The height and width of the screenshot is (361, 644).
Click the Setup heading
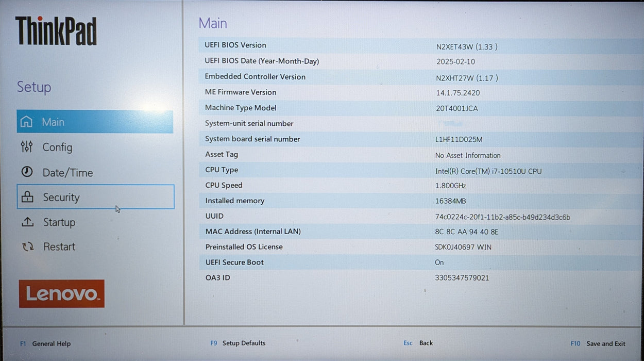coord(34,87)
